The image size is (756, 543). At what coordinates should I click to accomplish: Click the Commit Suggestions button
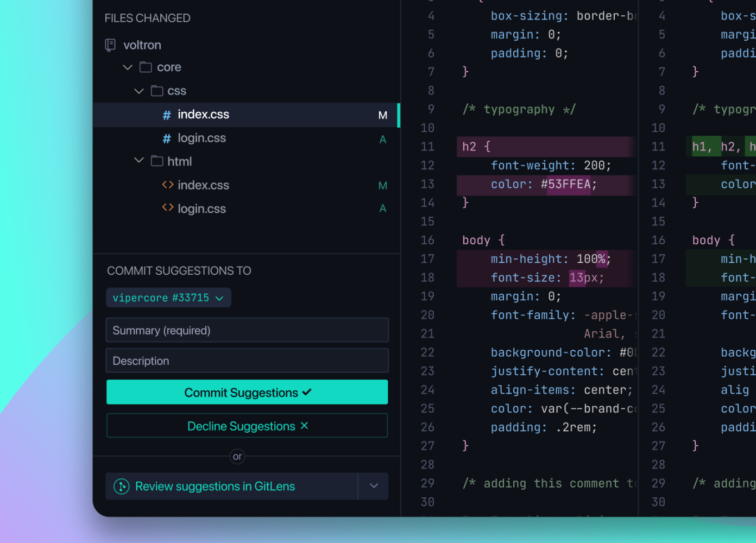(247, 392)
